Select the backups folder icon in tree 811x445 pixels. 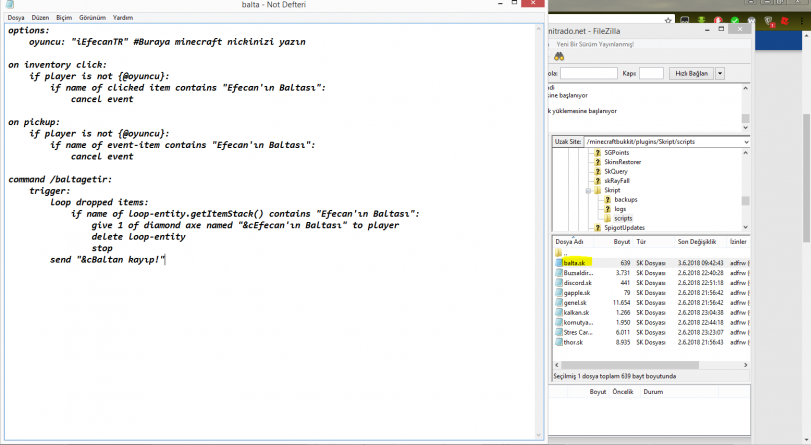[x=608, y=200]
